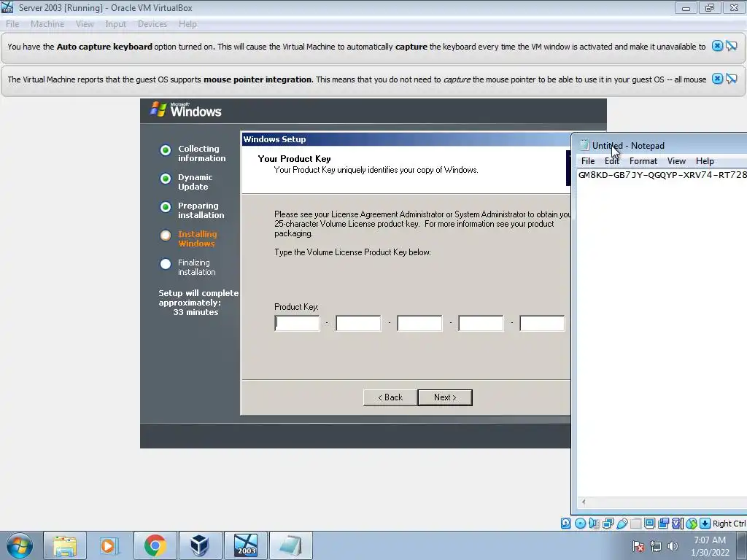The width and height of the screenshot is (747, 560).
Task: Click the optical disc icon in VirtualBox status bar
Action: [x=580, y=524]
